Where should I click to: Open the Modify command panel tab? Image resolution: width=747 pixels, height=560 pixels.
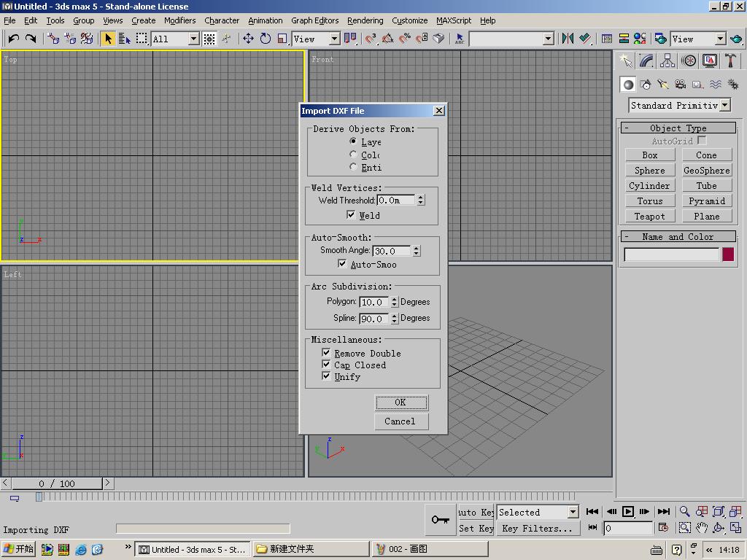(646, 61)
